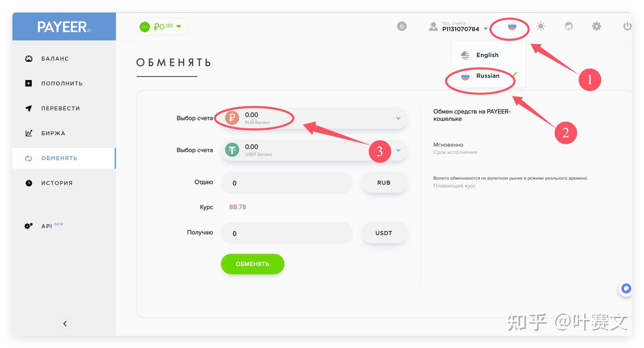Select English in the language menu
The height and width of the screenshot is (348, 644).
tap(487, 55)
